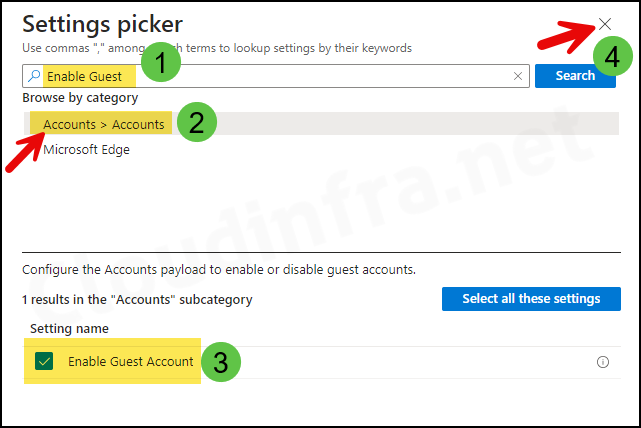Clear the Enable Guest search text
641x428 pixels.
click(x=518, y=76)
